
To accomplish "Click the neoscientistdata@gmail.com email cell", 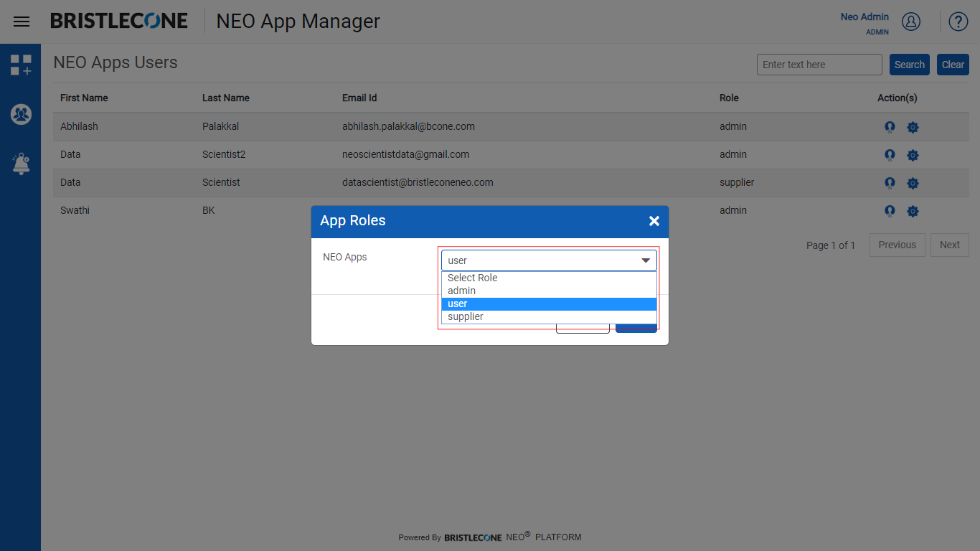I will pos(405,154).
